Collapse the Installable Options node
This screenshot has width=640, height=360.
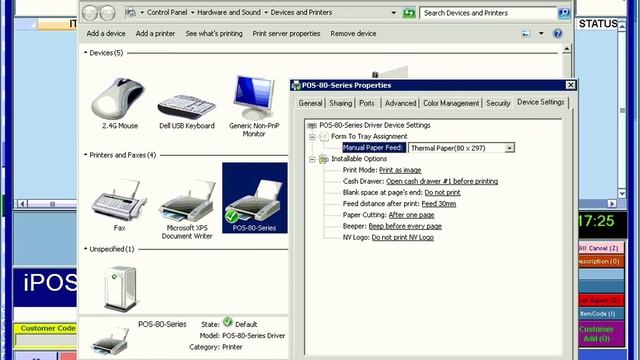point(312,159)
